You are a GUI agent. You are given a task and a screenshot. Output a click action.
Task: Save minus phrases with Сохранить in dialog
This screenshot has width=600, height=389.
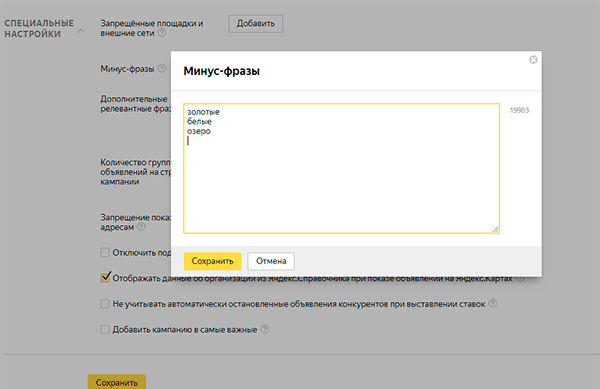212,261
